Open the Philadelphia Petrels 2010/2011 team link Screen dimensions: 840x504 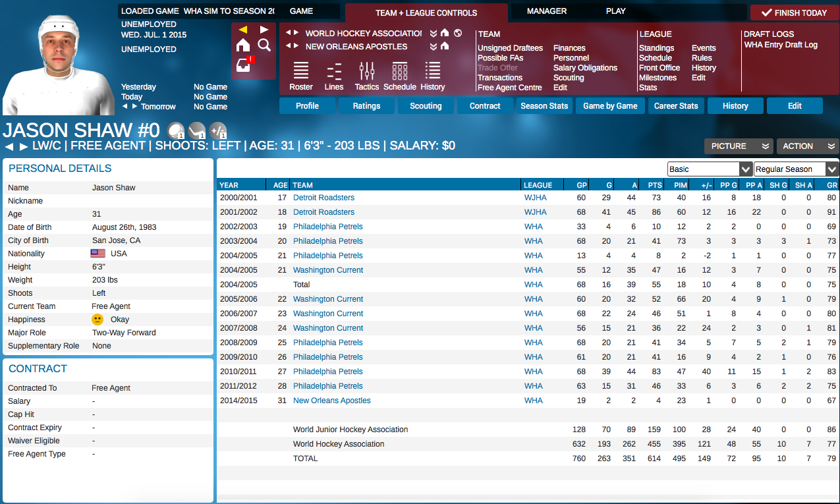[x=327, y=372]
